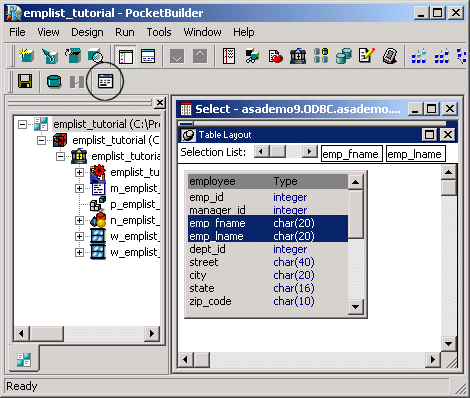Expand the n_emplist_ node

79,220
